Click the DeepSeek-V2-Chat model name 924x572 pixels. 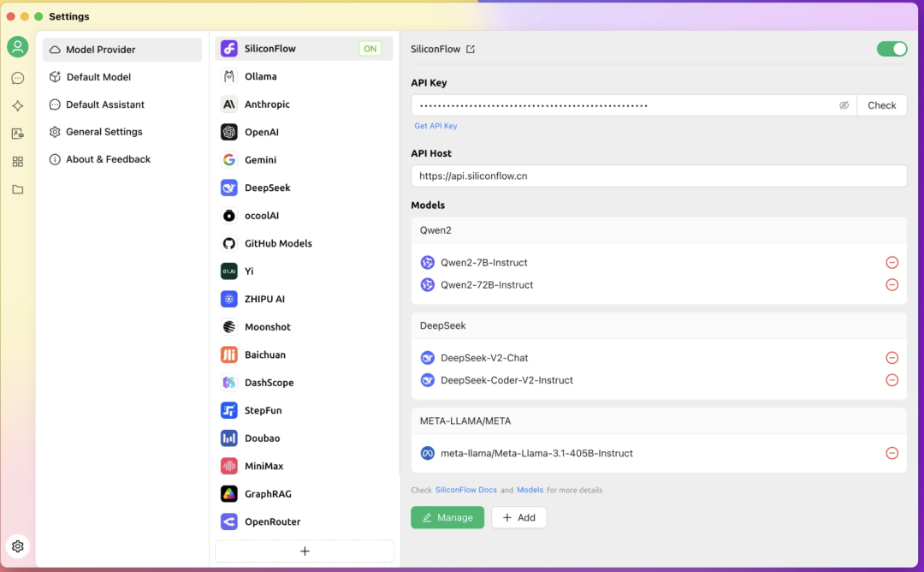(483, 358)
